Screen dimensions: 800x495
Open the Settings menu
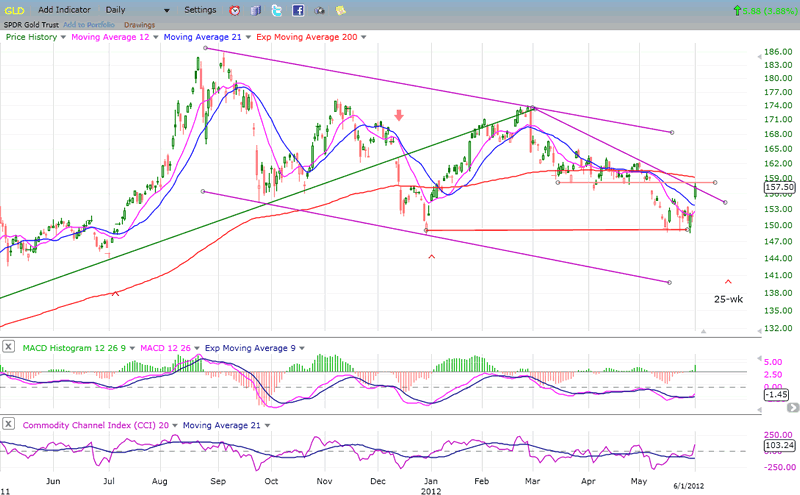200,9
